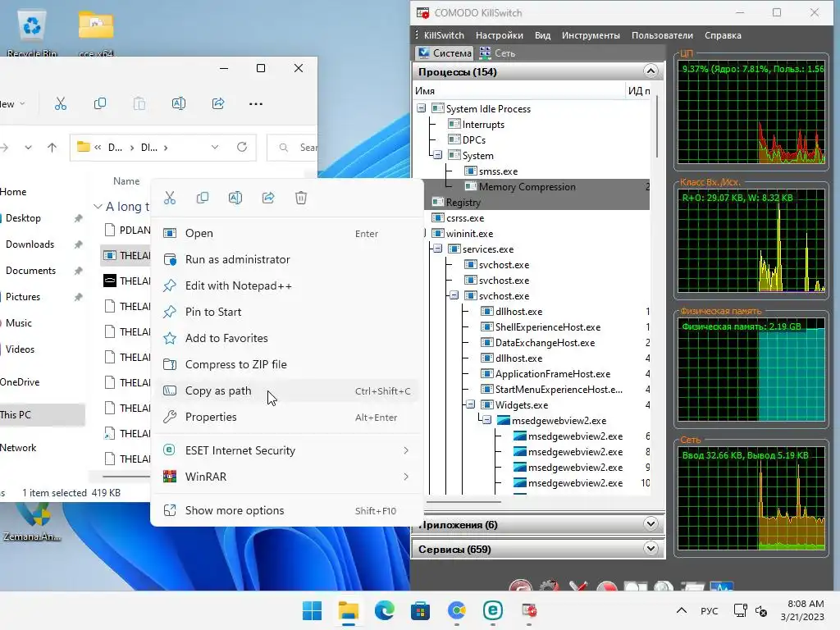Click the network icon in system tray
The image size is (840, 630).
[741, 610]
